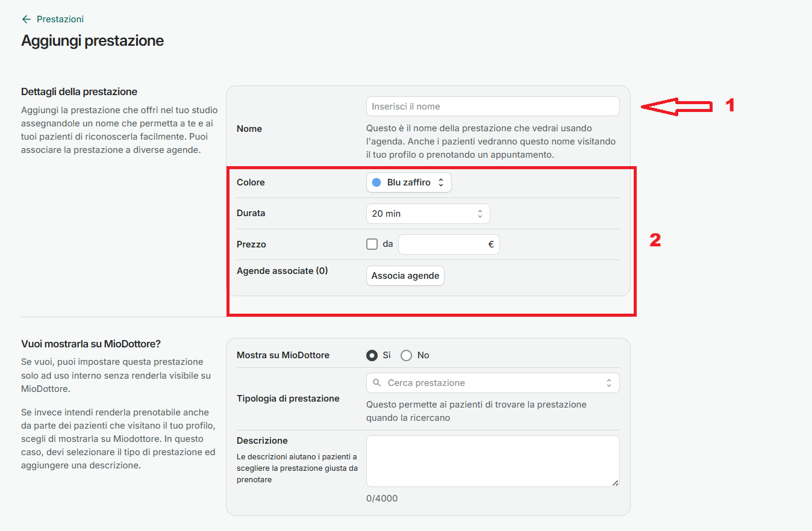Screen dimensions: 812x531
Task: Click the Nome label
Action: (x=249, y=129)
